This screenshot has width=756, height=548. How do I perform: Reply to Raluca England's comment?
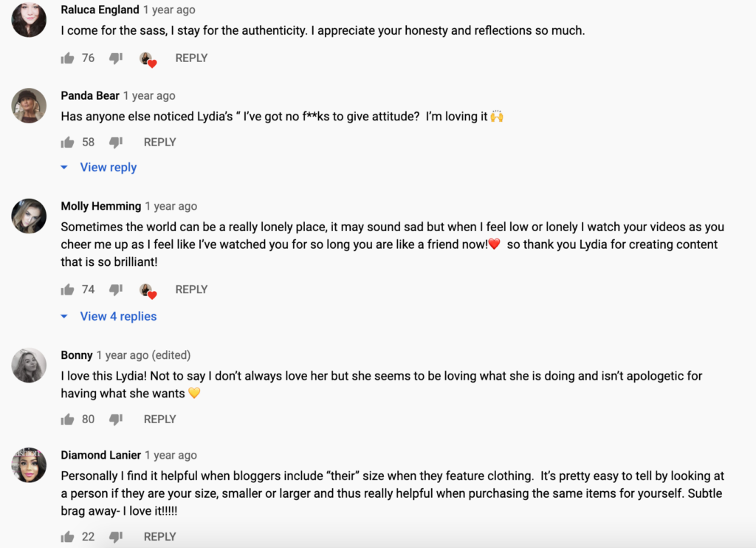[191, 58]
